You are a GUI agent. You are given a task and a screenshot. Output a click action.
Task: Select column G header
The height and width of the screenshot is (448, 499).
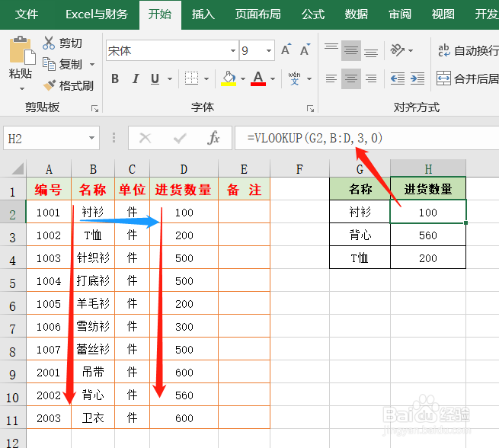pos(360,168)
